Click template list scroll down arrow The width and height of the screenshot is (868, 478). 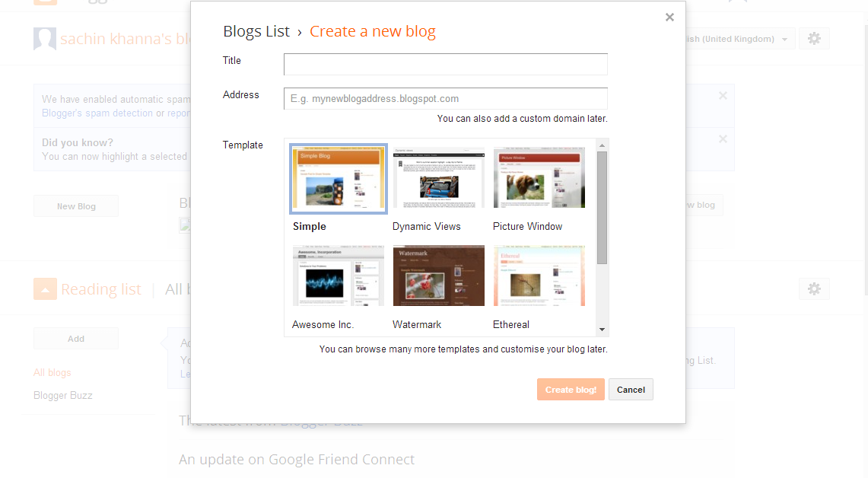[x=603, y=330]
